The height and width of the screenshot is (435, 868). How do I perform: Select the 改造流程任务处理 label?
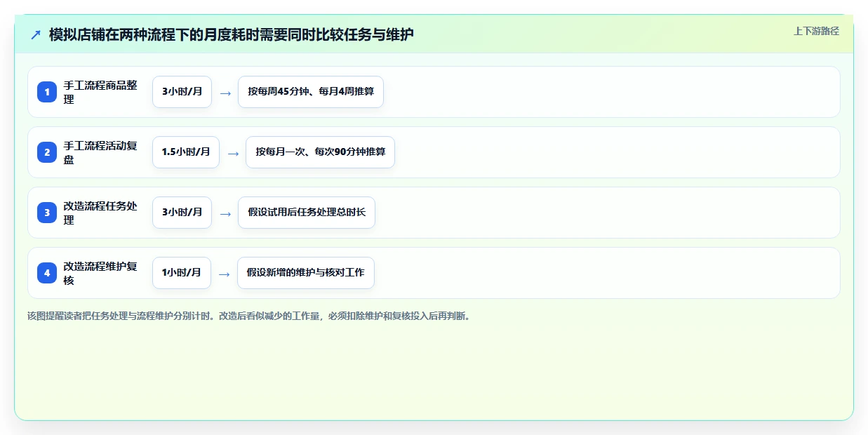coord(100,213)
